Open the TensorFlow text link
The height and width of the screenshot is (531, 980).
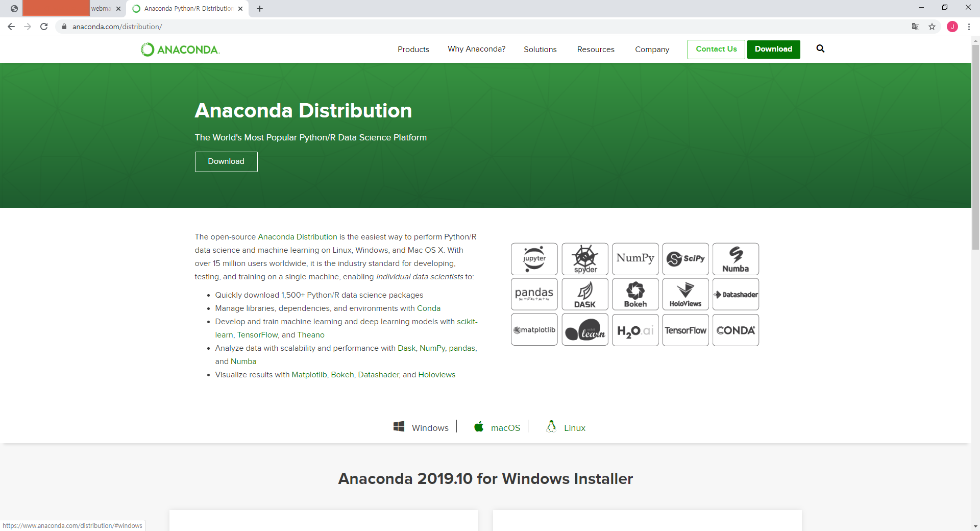[257, 335]
